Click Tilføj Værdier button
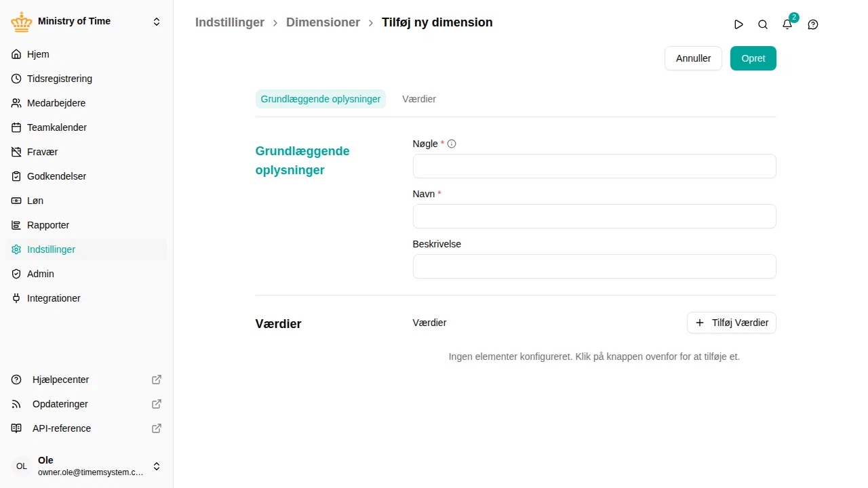This screenshot has height=488, width=868. [x=732, y=323]
